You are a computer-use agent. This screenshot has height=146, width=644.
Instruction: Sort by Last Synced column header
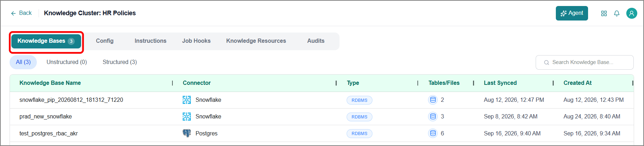(x=500, y=83)
